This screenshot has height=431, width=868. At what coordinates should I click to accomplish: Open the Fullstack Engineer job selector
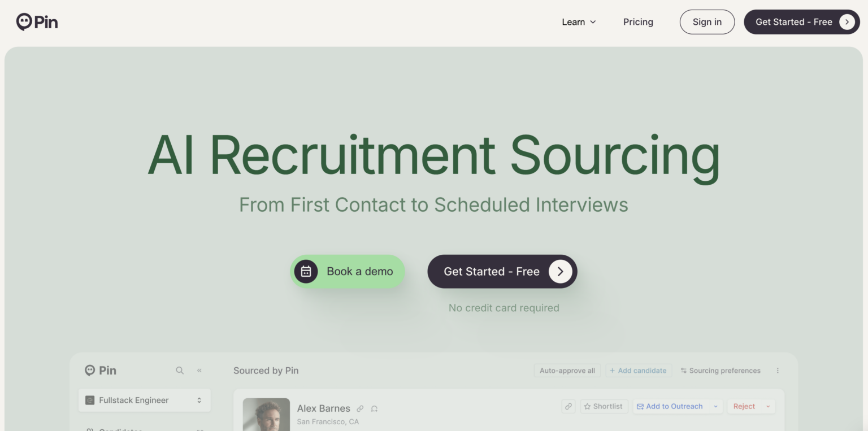pyautogui.click(x=144, y=400)
